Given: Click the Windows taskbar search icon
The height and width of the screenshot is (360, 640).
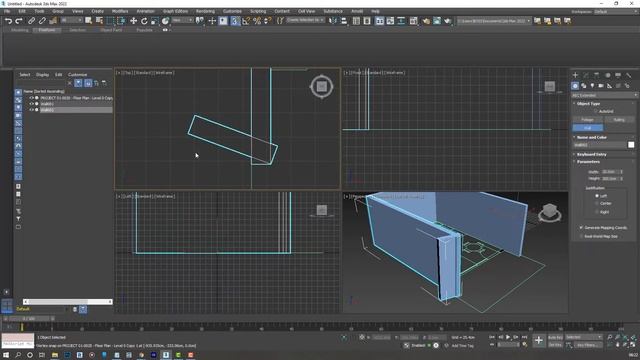Looking at the screenshot, I should [x=18, y=355].
